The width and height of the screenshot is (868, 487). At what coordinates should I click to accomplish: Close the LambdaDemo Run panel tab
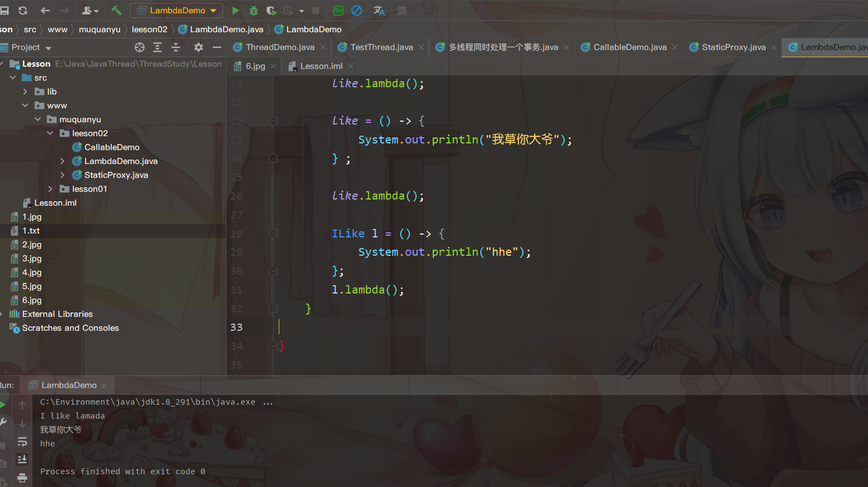104,385
